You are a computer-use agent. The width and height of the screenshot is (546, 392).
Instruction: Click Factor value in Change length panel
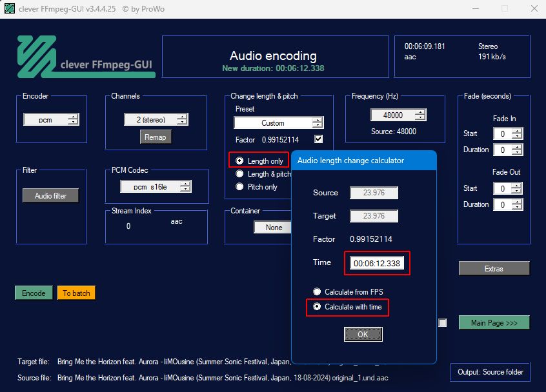(280, 140)
